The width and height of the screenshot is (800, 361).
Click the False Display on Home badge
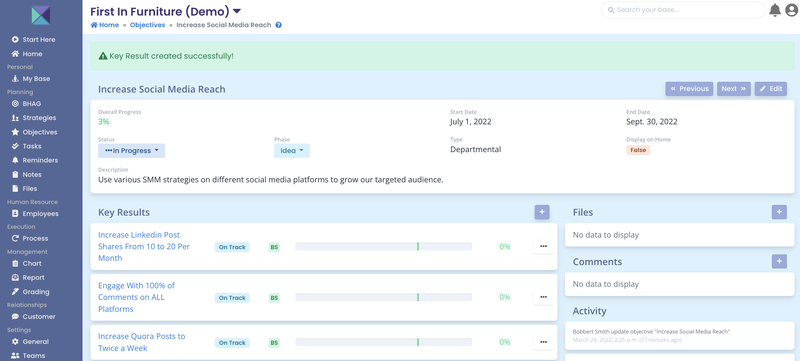(x=638, y=150)
